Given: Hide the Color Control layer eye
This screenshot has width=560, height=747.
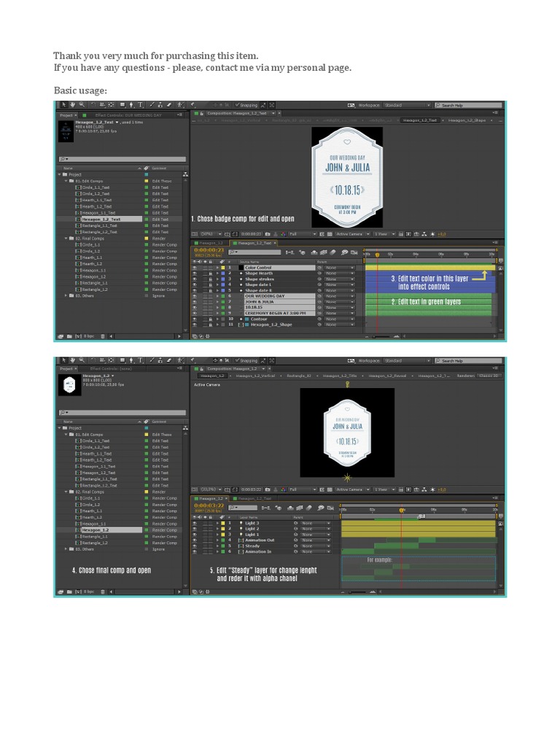Looking at the screenshot, I should click(x=194, y=268).
